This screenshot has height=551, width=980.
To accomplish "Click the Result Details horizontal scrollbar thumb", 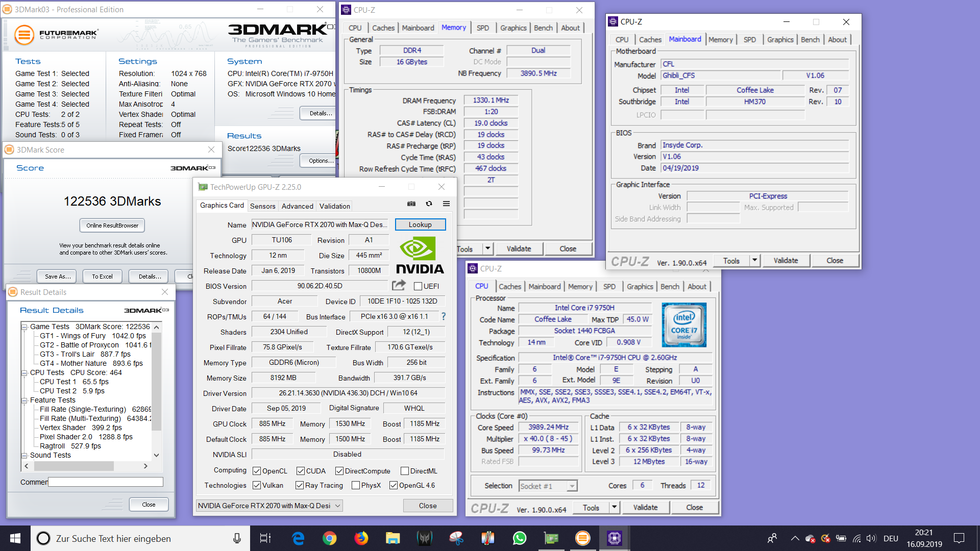I will point(73,466).
